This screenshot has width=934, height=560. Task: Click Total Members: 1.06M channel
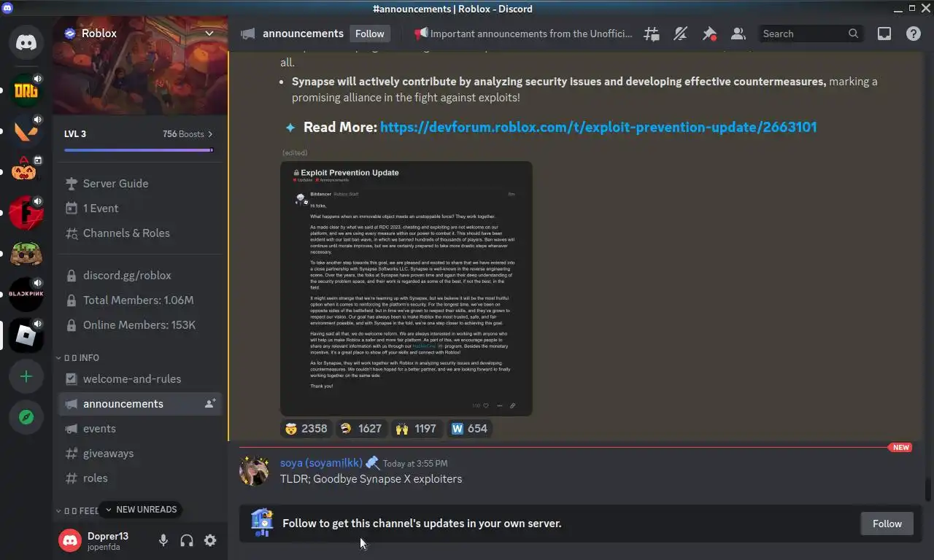point(140,300)
